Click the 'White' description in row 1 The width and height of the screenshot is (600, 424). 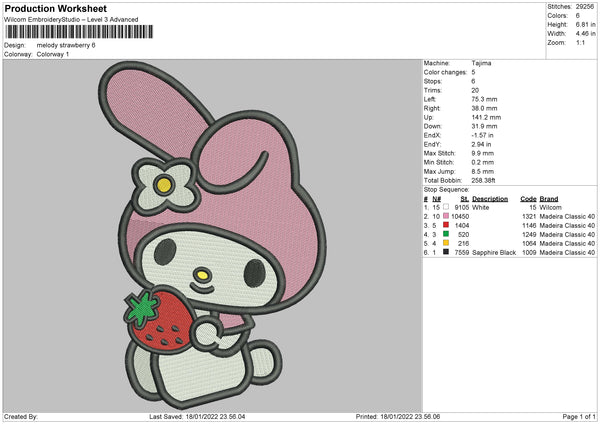481,207
